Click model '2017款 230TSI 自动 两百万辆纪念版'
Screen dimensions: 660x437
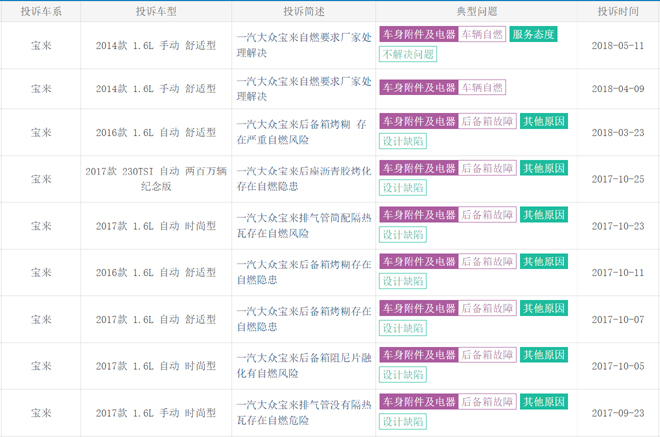(x=156, y=179)
